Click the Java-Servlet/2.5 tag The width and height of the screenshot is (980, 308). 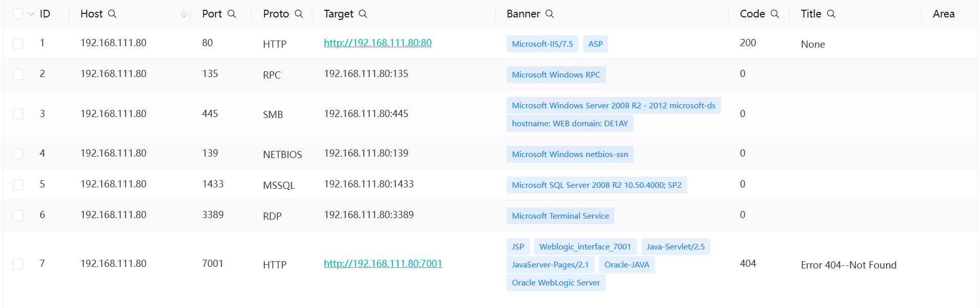point(675,247)
